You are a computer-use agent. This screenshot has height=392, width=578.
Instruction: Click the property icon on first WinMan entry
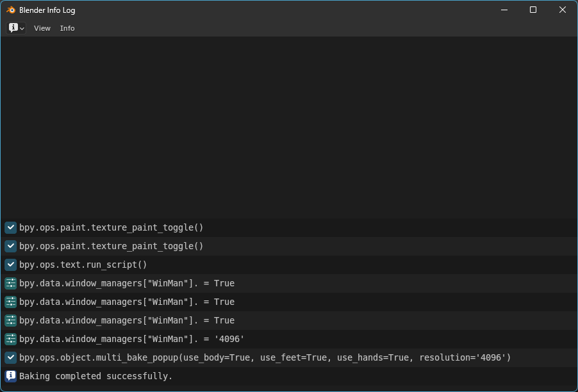(x=10, y=283)
